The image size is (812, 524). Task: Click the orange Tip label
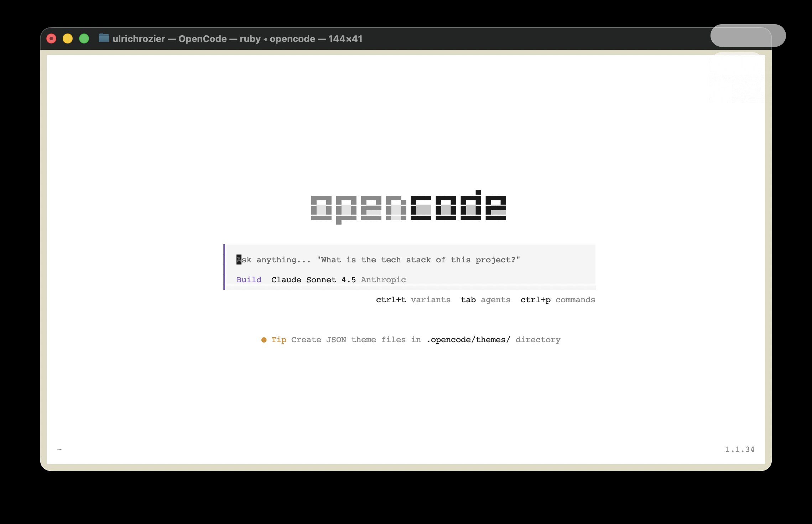click(279, 340)
